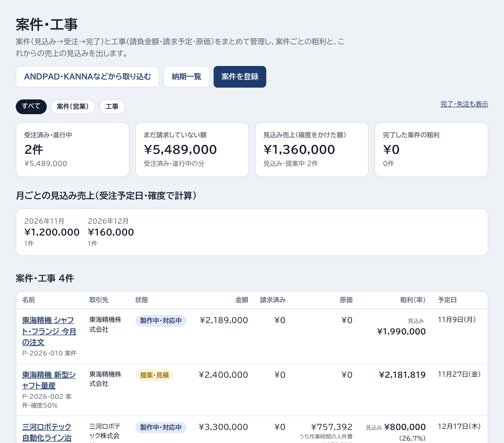Switch to the 工事 filter tab
504x443 pixels.
[x=112, y=107]
